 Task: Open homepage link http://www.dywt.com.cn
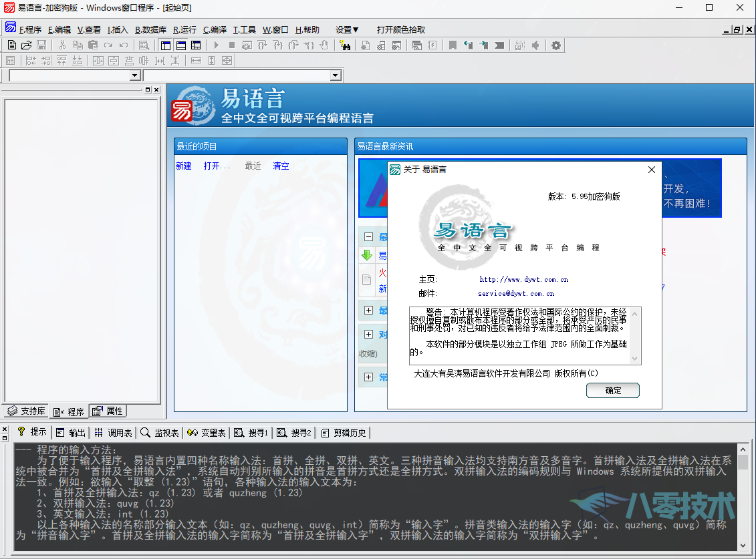tap(523, 279)
